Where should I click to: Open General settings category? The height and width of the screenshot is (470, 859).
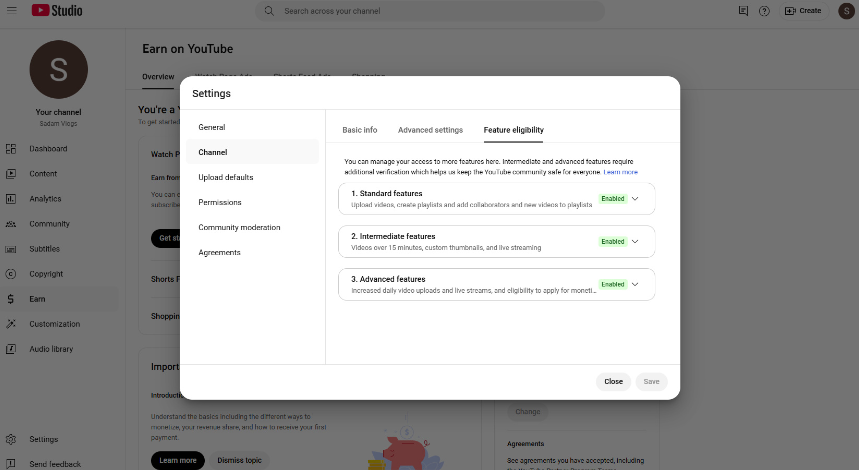point(253,127)
